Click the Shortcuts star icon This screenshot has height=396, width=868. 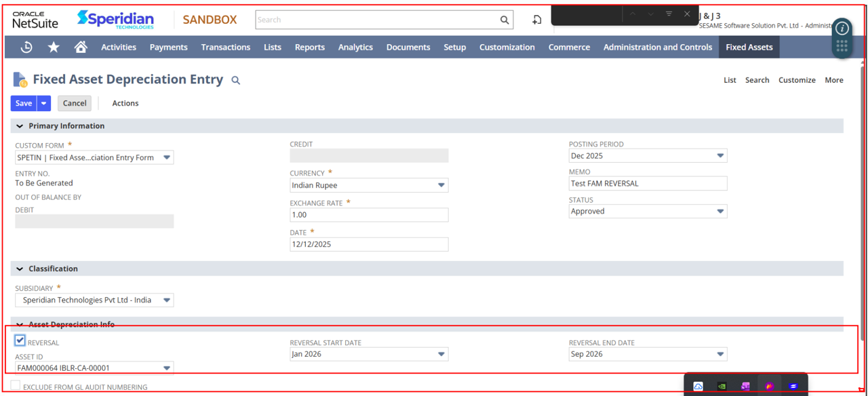point(54,47)
